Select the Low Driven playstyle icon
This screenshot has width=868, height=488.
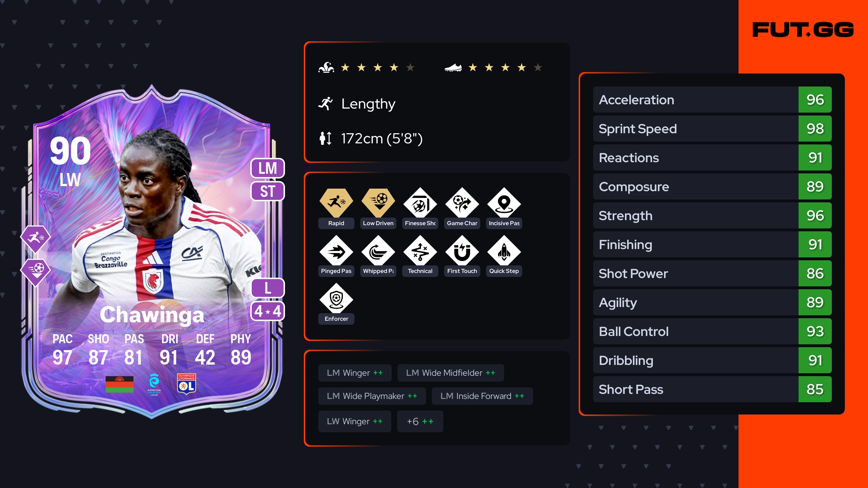tap(378, 203)
